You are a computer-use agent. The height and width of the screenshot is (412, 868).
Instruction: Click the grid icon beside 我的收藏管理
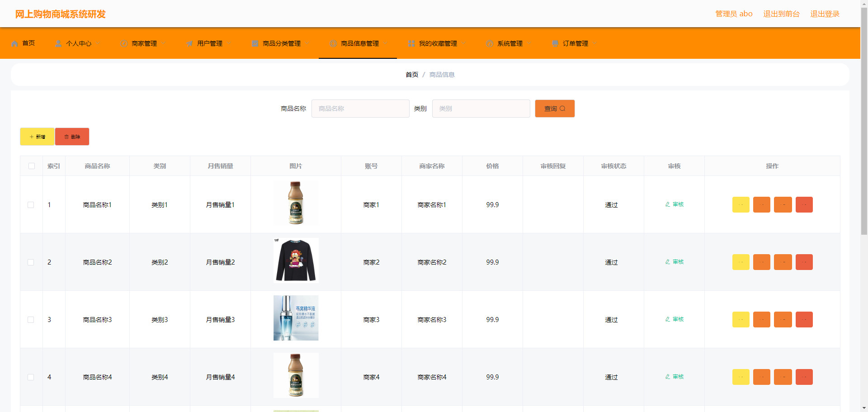click(x=411, y=43)
